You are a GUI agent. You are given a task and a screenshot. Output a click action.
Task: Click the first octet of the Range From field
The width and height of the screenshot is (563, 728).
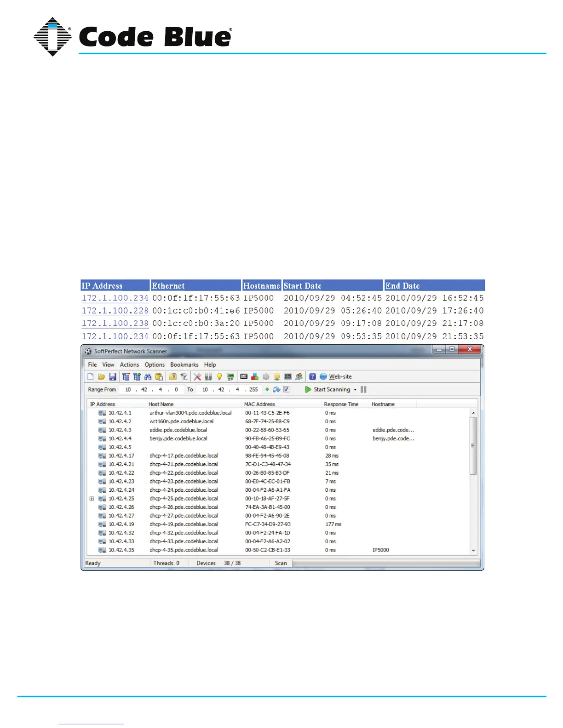tap(128, 389)
